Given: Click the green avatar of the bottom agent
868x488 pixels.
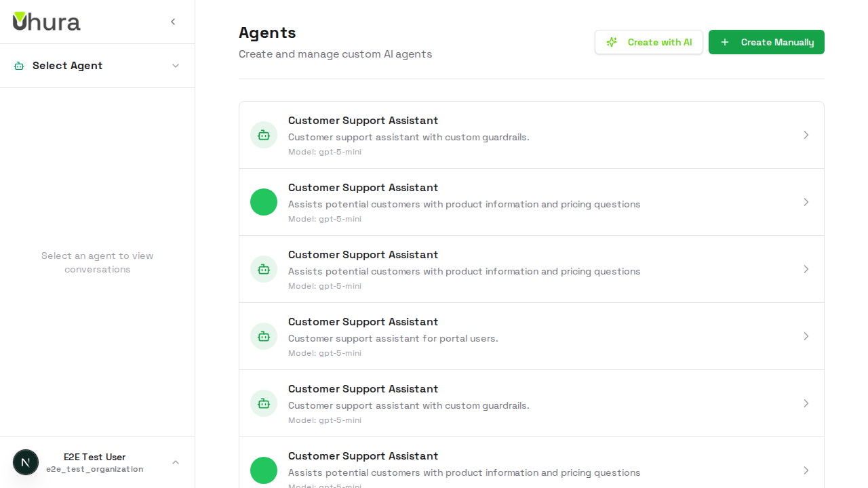Looking at the screenshot, I should [x=264, y=470].
